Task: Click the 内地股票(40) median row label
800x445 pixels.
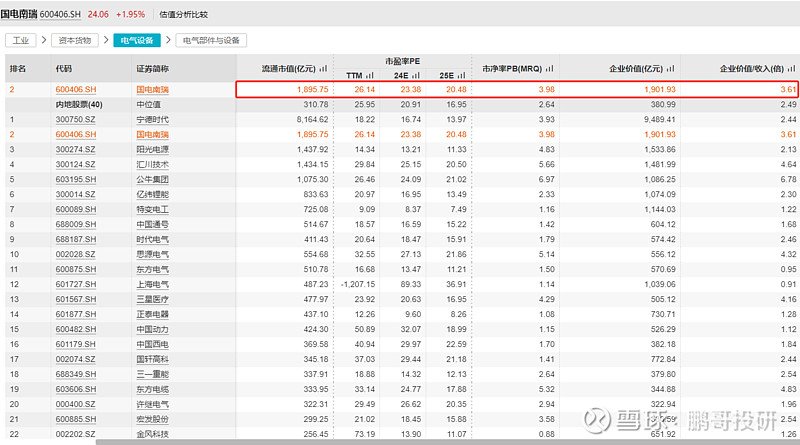Action: coord(79,105)
